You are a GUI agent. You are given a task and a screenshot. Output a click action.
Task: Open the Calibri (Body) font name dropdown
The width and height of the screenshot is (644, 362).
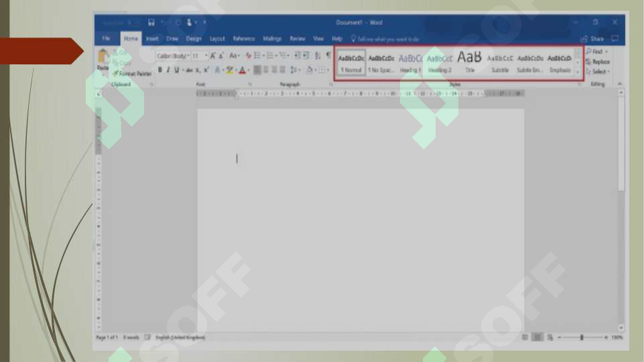(x=188, y=56)
